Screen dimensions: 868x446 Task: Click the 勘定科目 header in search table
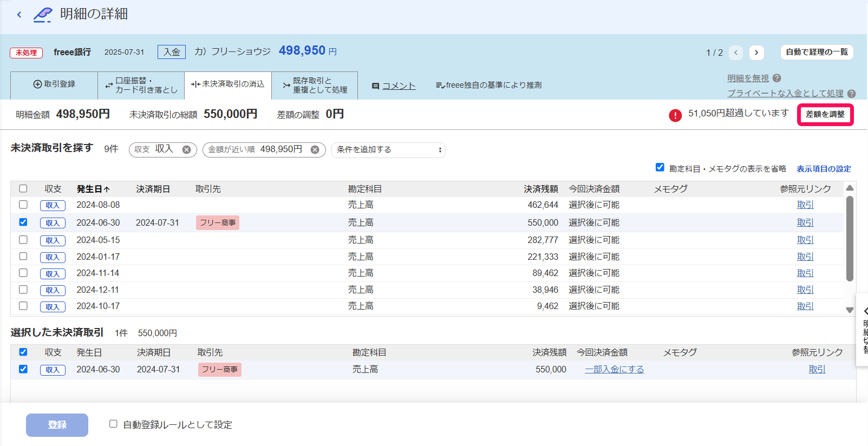pos(365,189)
